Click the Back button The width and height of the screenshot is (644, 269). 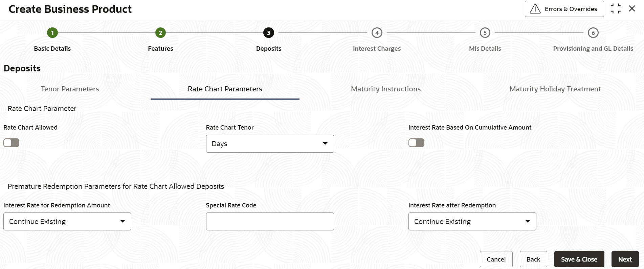pos(533,259)
